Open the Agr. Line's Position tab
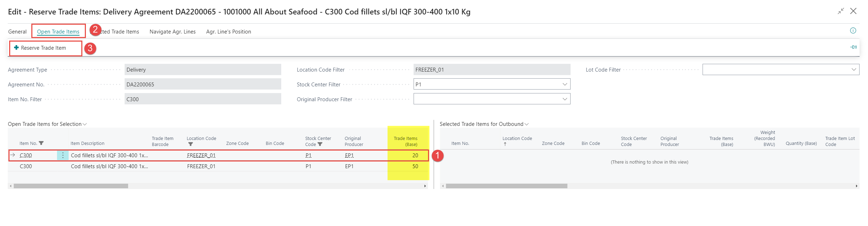 pos(228,32)
